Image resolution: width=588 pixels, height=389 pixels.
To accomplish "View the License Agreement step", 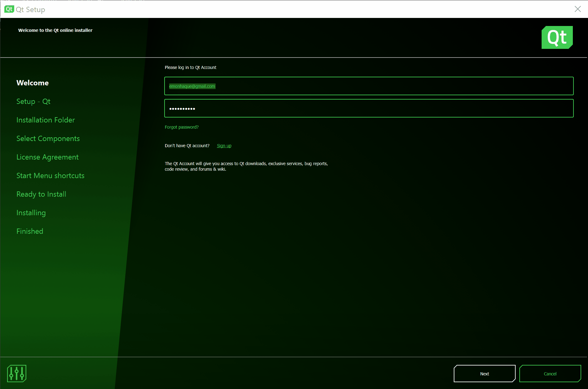I will (x=47, y=157).
